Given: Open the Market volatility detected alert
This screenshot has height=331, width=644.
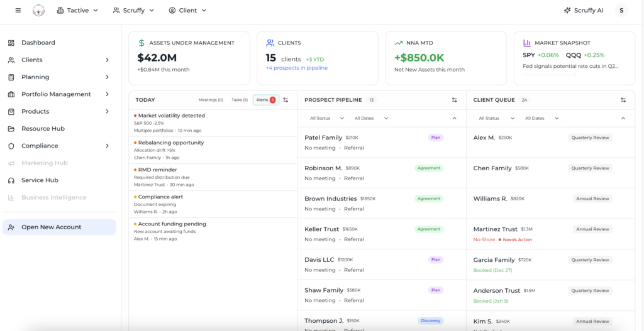Looking at the screenshot, I should (171, 116).
